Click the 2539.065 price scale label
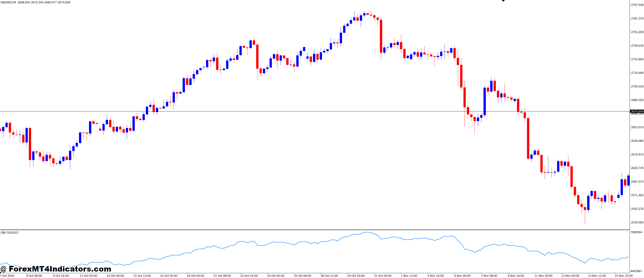 coord(637,222)
